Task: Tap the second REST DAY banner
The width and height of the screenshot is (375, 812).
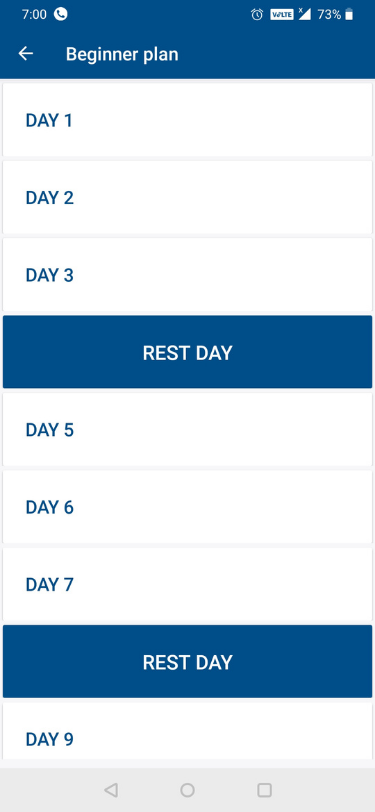Action: pos(188,662)
